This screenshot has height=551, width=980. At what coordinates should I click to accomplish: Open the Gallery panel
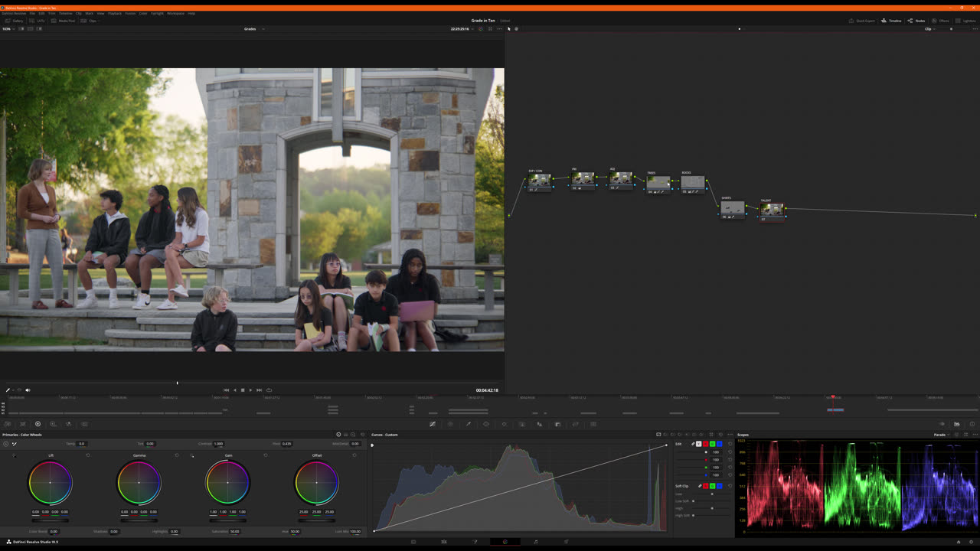pyautogui.click(x=14, y=21)
